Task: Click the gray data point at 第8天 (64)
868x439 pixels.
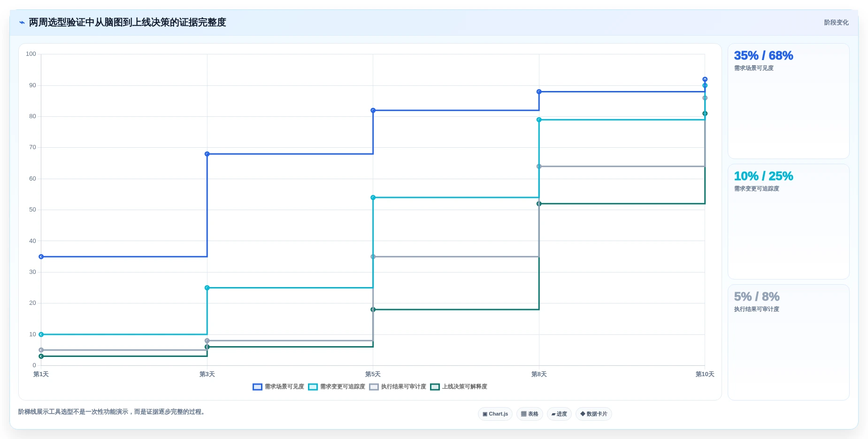Action: pos(539,167)
